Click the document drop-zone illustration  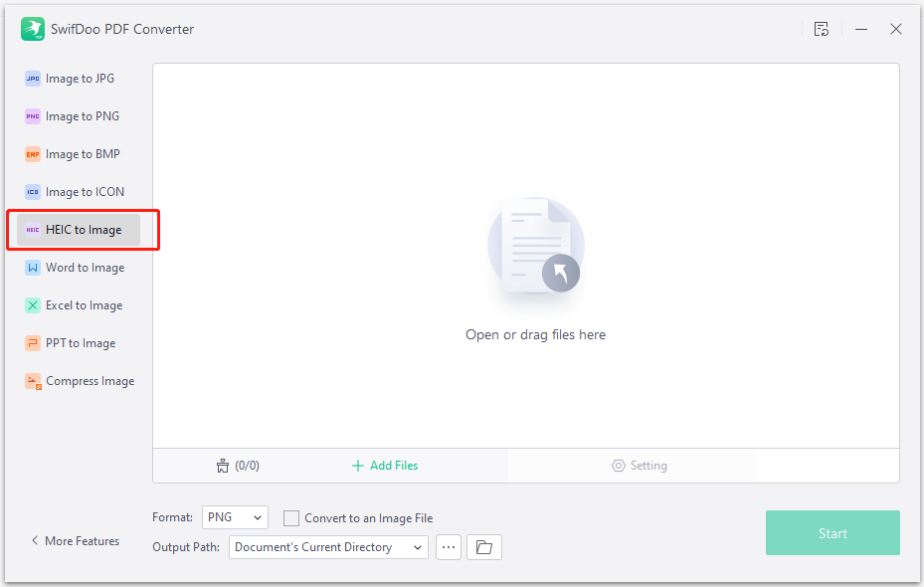[536, 246]
